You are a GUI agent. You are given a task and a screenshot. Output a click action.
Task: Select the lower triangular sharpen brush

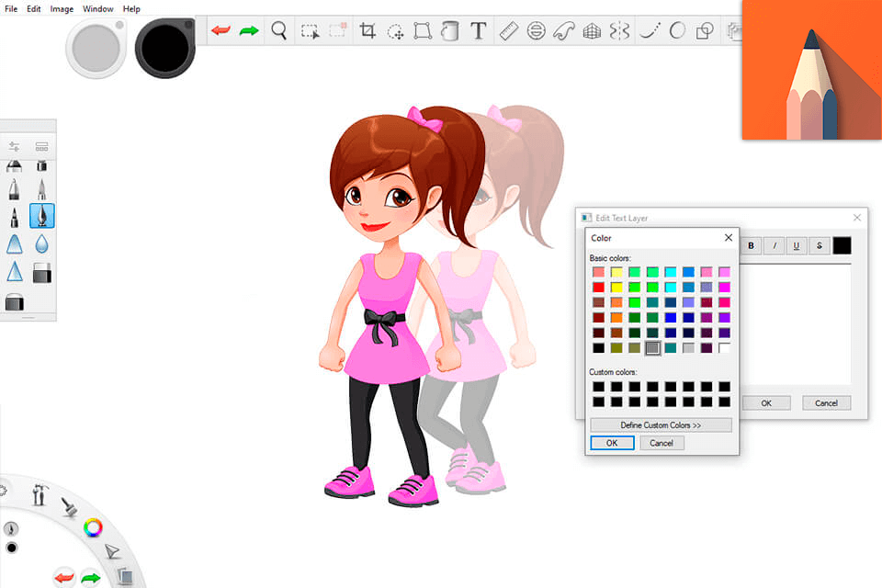[x=14, y=272]
